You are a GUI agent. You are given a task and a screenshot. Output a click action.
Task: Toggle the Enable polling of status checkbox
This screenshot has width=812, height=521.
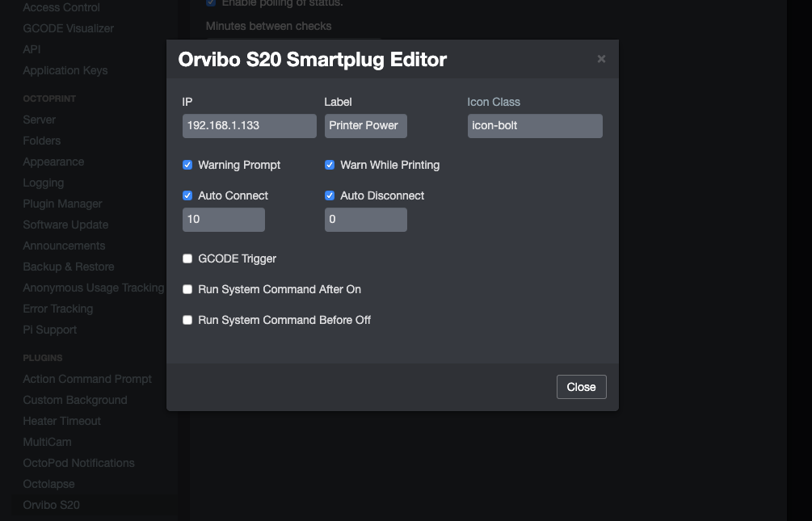(211, 2)
